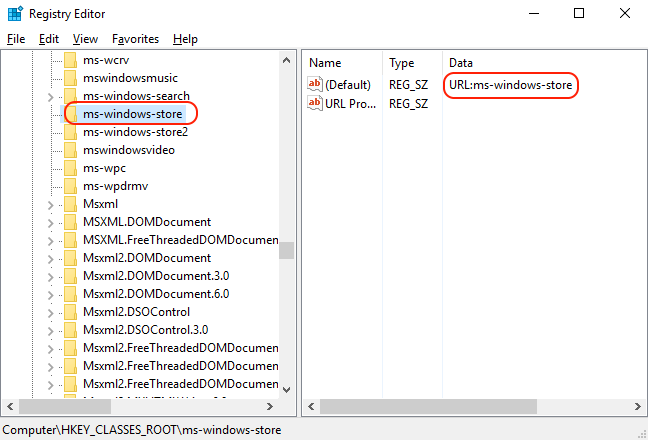The width and height of the screenshot is (648, 440).
Task: Open the Help menu
Action: pyautogui.click(x=185, y=39)
